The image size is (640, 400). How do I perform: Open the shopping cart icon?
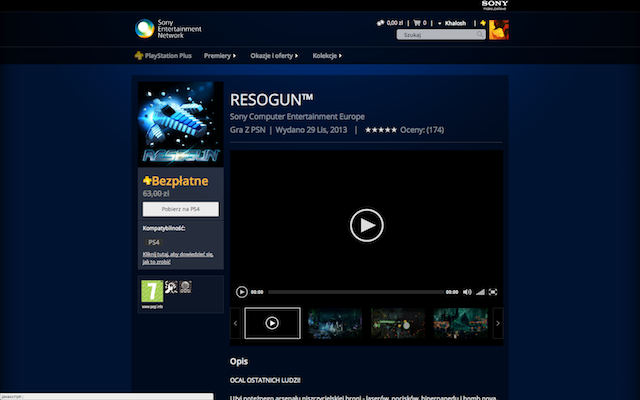coord(417,22)
